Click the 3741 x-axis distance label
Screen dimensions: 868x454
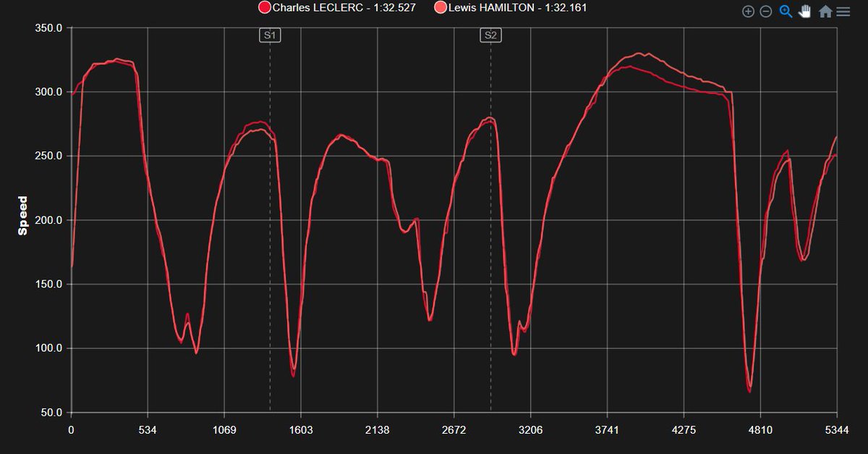[607, 429]
